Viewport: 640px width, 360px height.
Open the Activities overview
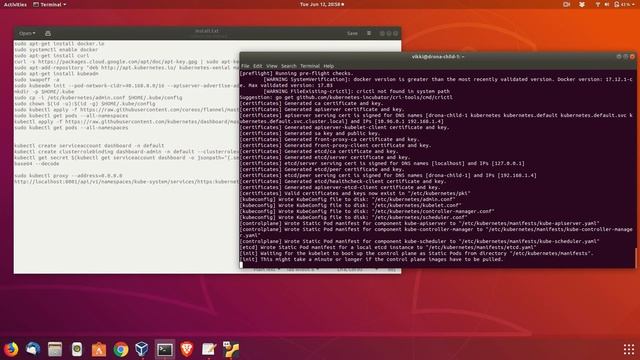(x=15, y=4)
